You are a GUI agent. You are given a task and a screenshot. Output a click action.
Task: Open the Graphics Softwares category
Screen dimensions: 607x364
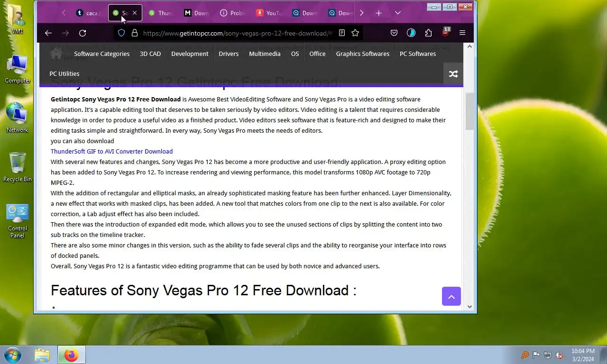(x=363, y=54)
